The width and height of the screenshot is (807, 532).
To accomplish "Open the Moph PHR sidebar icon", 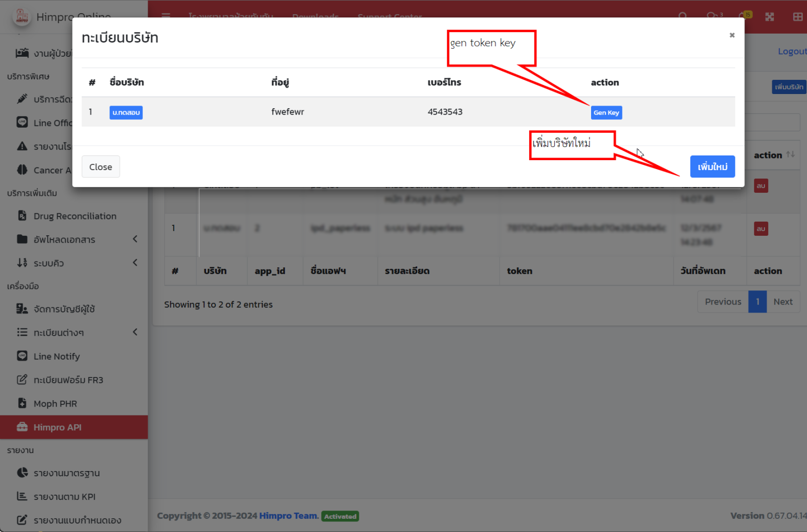I will (x=22, y=403).
